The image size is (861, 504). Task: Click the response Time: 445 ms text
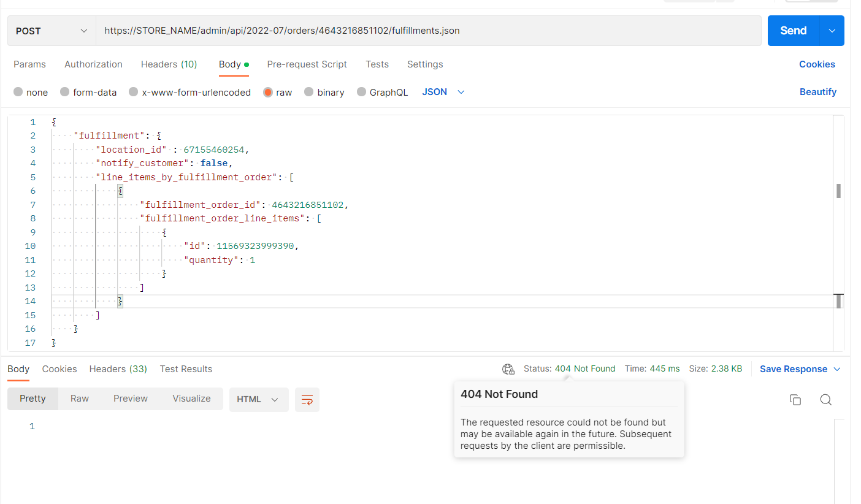[652, 368]
